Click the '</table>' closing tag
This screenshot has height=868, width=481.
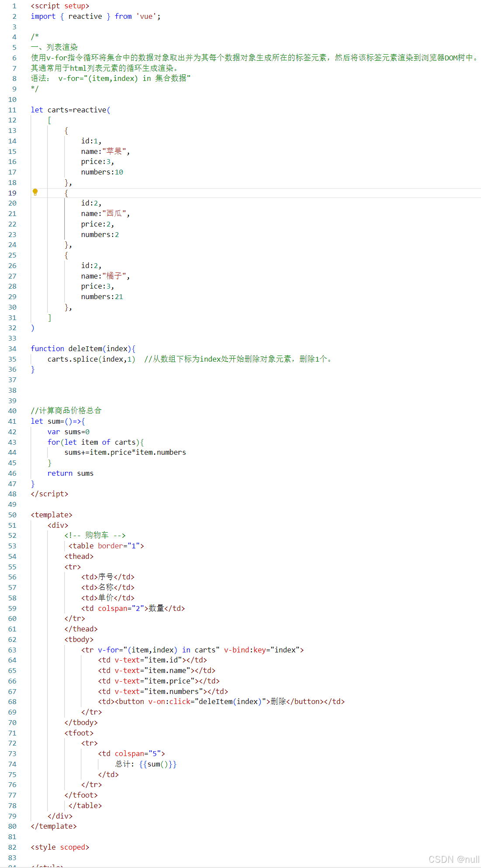click(x=85, y=805)
